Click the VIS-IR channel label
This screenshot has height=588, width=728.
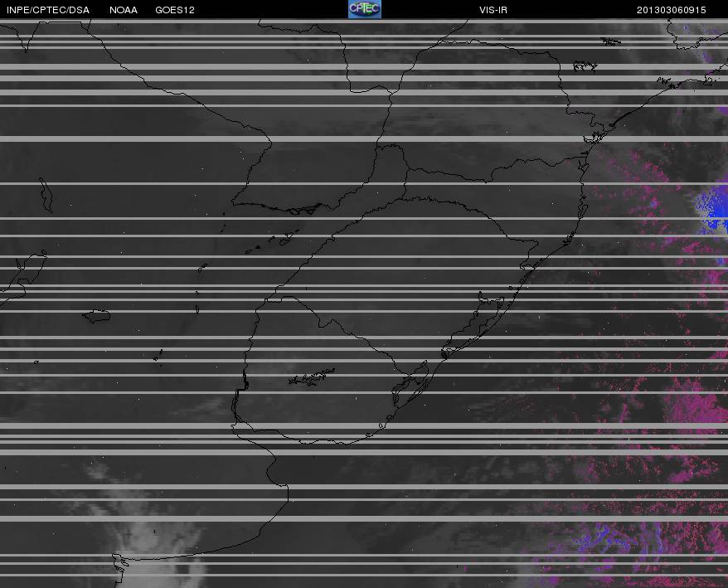point(493,10)
